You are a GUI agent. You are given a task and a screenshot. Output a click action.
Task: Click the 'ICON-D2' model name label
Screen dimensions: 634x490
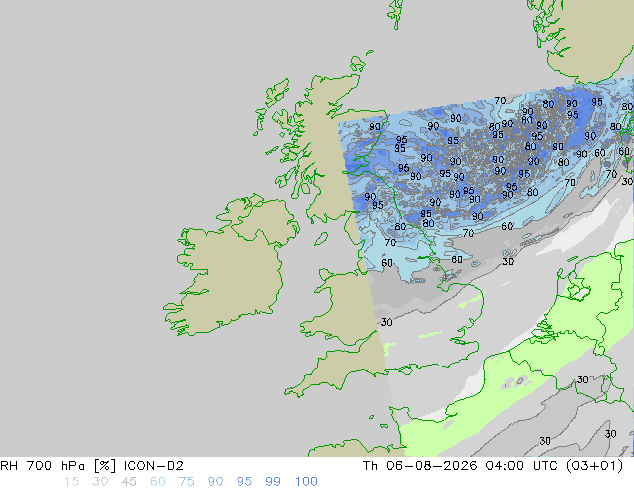coord(154,466)
